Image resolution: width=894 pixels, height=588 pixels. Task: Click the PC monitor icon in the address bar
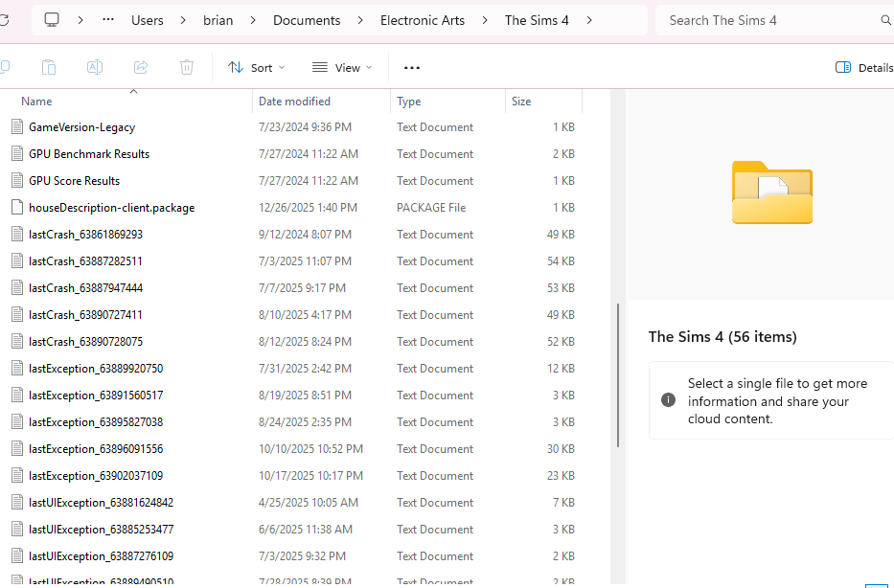tap(52, 20)
